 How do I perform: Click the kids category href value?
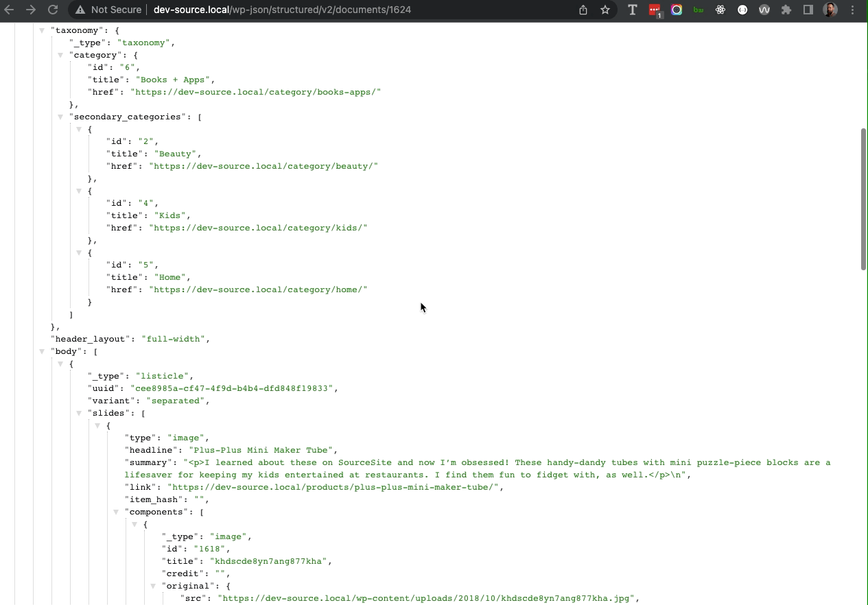click(x=258, y=228)
